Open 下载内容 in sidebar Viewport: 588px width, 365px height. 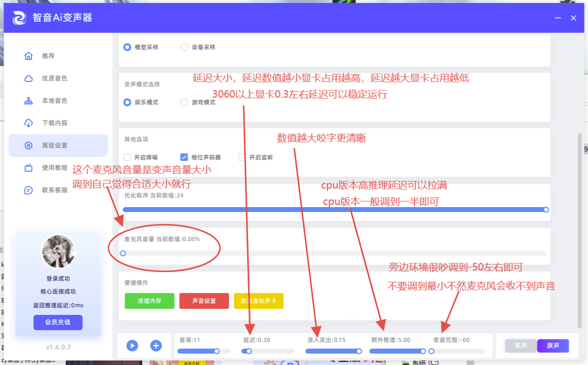58,123
